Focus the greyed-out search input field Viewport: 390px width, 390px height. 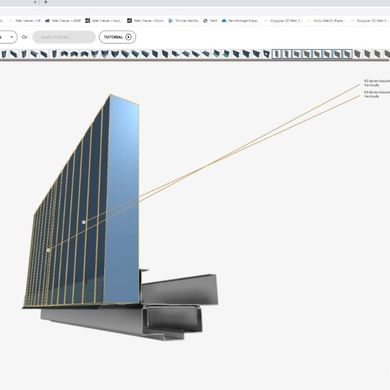[64, 37]
